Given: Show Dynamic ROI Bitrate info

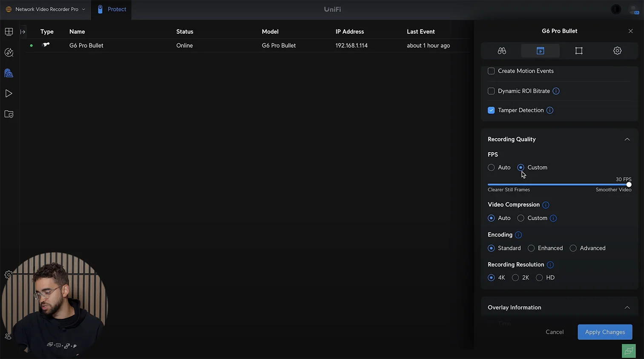Looking at the screenshot, I should 556,91.
